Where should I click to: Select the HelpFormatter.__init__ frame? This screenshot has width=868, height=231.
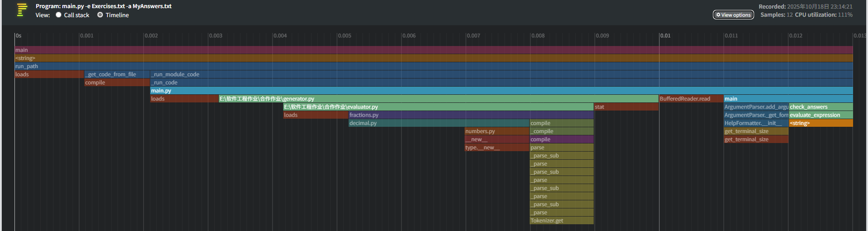756,123
